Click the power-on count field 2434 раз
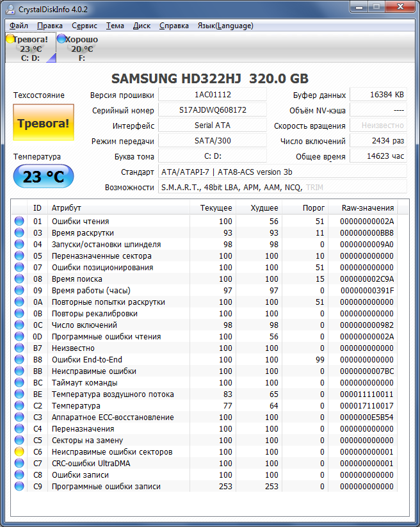Image resolution: width=420 pixels, height=527 pixels. coord(378,140)
